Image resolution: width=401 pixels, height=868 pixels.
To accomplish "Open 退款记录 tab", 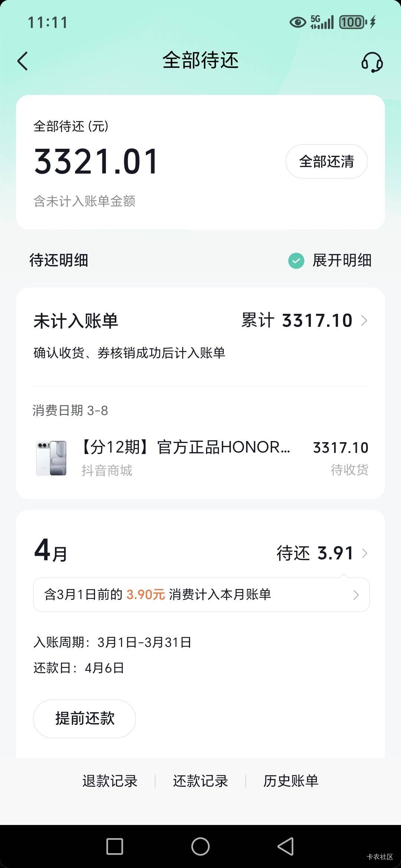I will [110, 781].
